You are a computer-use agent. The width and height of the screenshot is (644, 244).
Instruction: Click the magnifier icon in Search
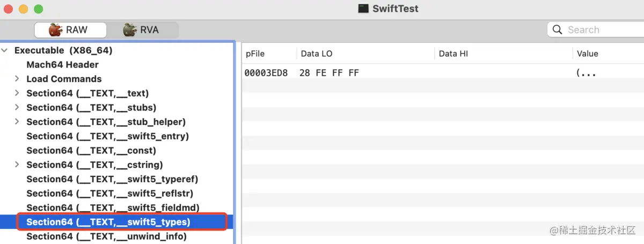coord(558,30)
